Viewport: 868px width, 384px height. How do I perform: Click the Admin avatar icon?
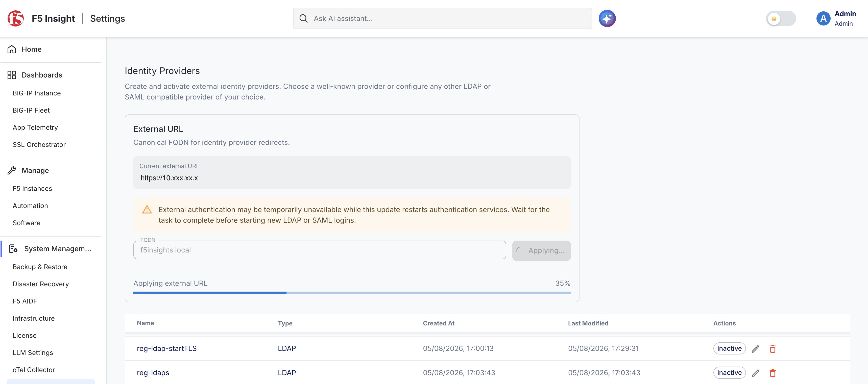pyautogui.click(x=823, y=18)
